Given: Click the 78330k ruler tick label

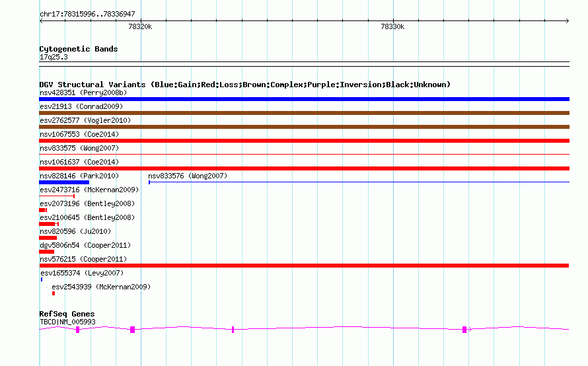Looking at the screenshot, I should click(x=392, y=26).
